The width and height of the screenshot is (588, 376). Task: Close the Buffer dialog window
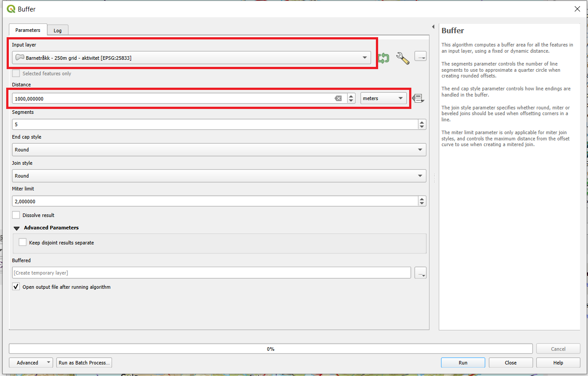577,9
